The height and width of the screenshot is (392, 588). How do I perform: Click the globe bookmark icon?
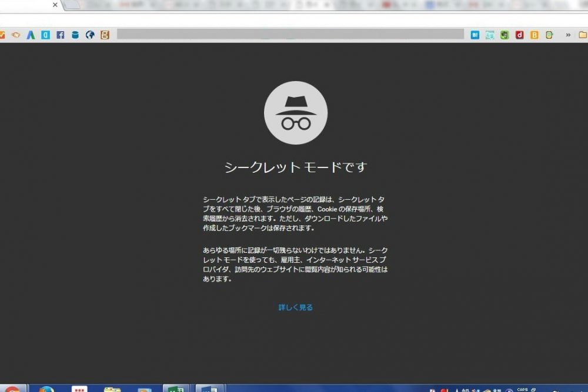coord(90,35)
